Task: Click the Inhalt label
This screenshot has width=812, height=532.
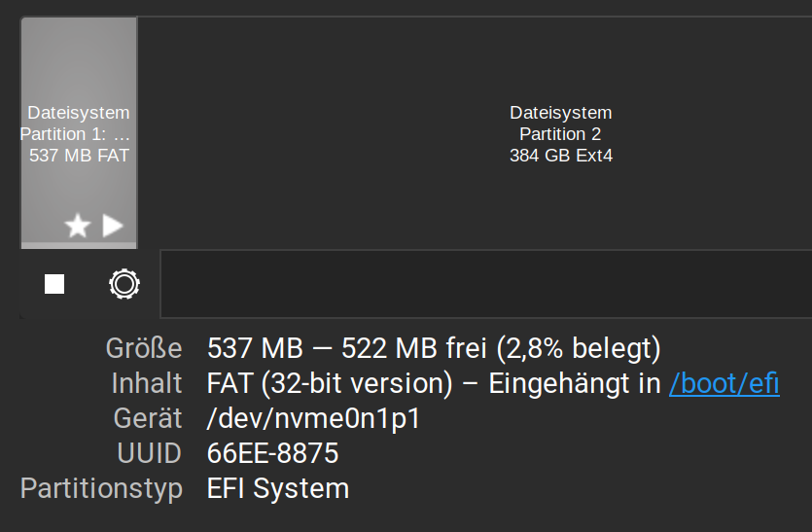Action: [147, 383]
